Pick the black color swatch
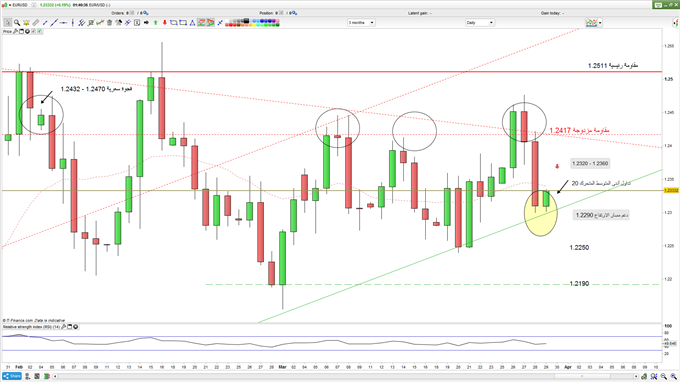Viewport: 680px width, 382px height. [246, 20]
